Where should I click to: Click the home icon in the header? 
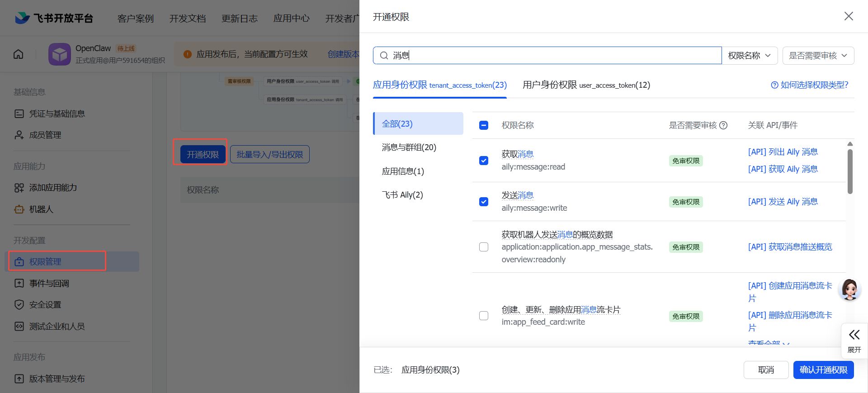pyautogui.click(x=19, y=54)
